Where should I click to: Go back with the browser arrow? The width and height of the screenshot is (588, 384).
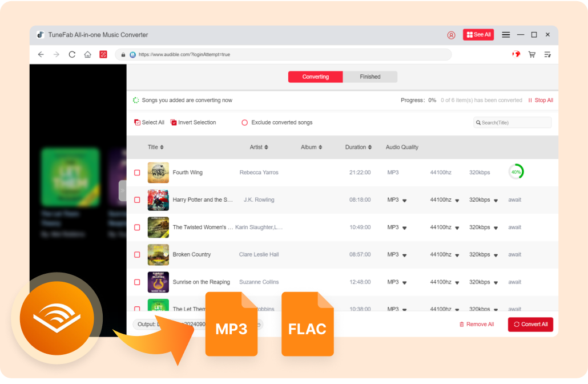click(x=41, y=54)
